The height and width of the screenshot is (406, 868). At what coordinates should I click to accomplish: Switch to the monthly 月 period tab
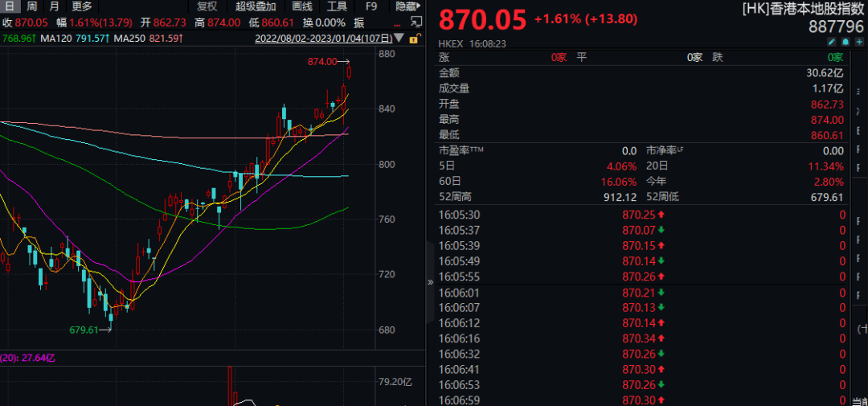53,6
